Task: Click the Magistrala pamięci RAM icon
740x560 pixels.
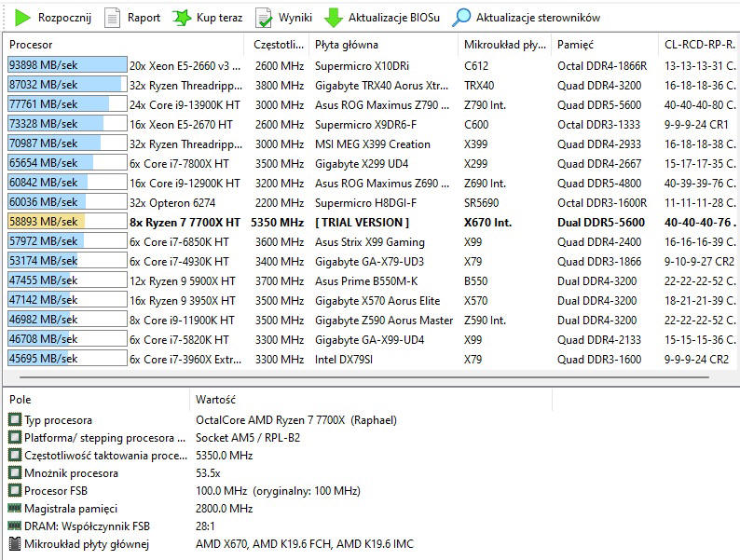Action: [x=14, y=509]
